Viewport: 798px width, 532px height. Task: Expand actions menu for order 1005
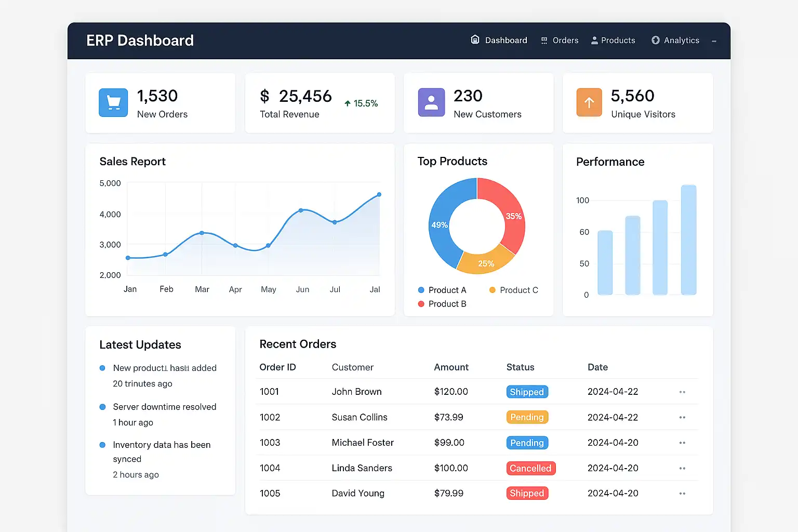[x=682, y=494]
